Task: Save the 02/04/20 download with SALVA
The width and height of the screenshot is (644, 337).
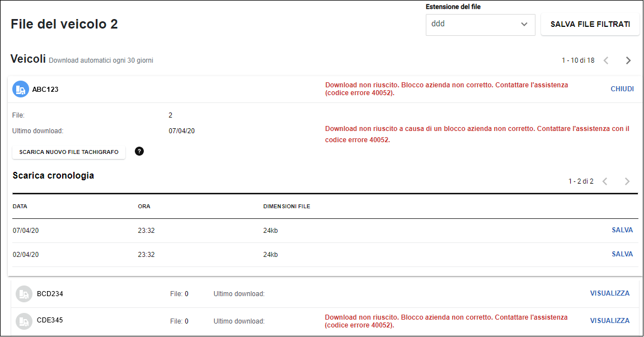Action: [622, 254]
